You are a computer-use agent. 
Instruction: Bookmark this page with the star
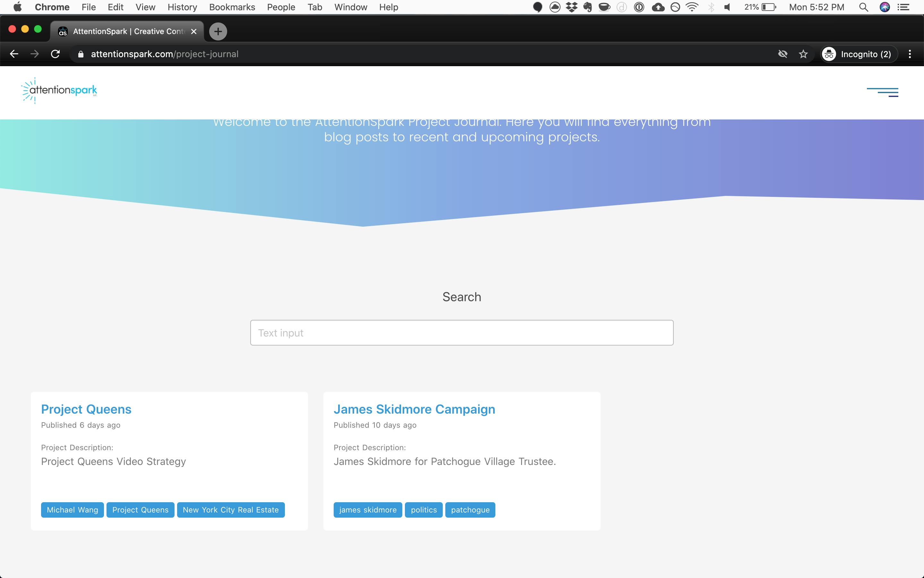click(803, 54)
